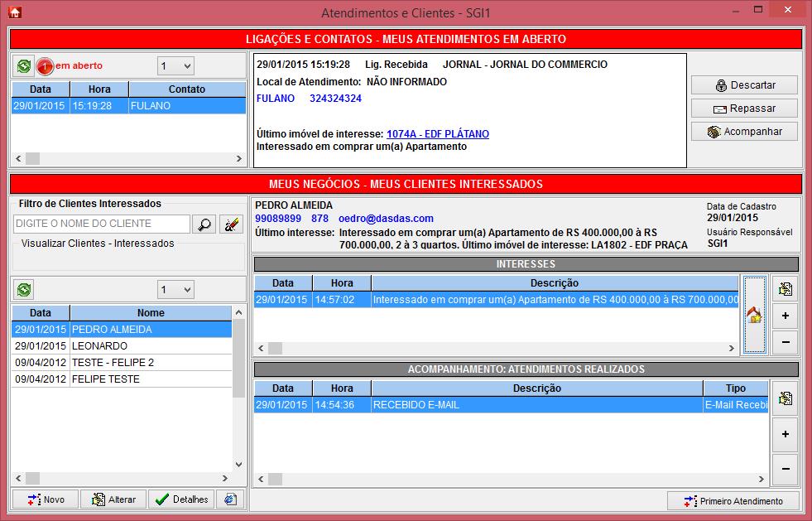Click the client name search field
812x521 pixels.
(x=102, y=224)
